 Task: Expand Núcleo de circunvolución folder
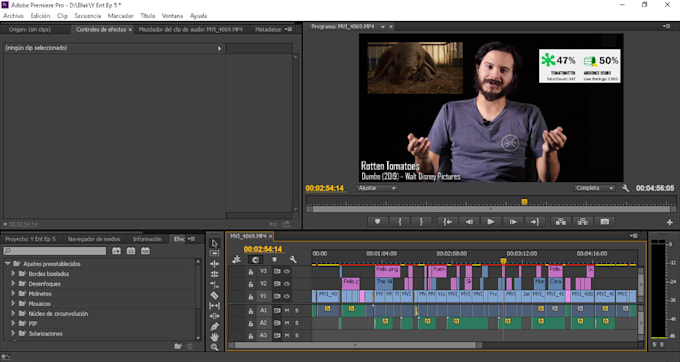(x=13, y=313)
